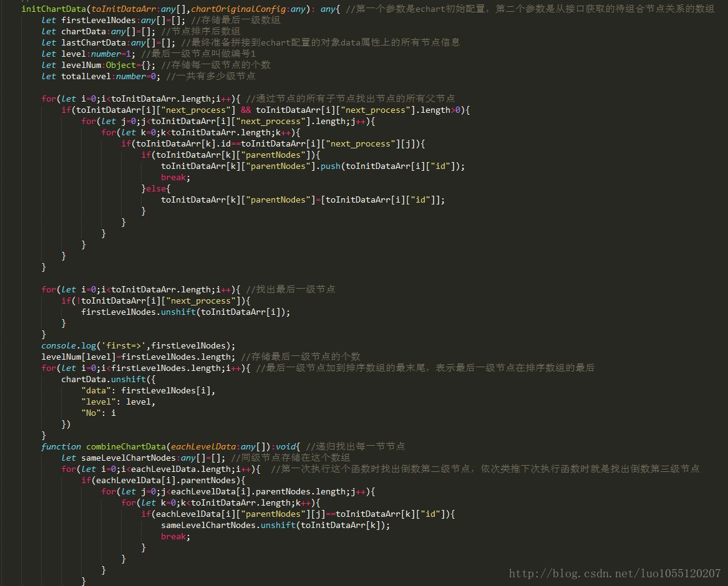Click the comment '//找出最后一级节点'

tap(291, 289)
